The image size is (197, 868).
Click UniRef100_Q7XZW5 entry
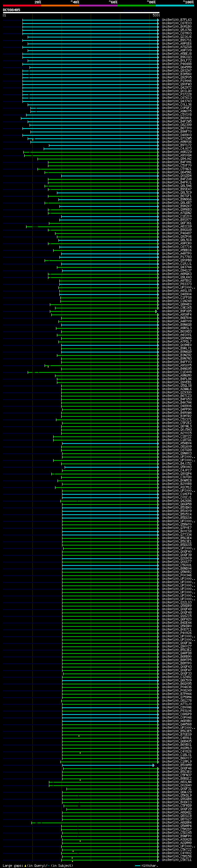(177, 138)
